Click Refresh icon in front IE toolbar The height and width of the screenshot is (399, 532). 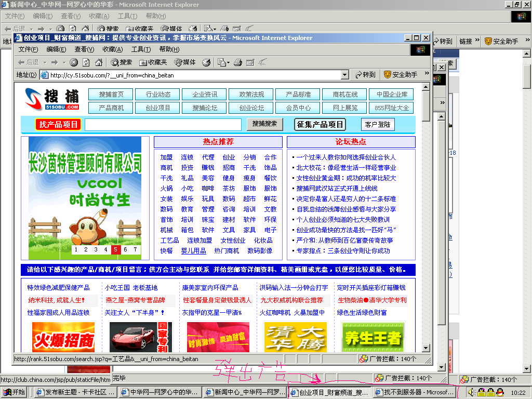pyautogui.click(x=86, y=62)
